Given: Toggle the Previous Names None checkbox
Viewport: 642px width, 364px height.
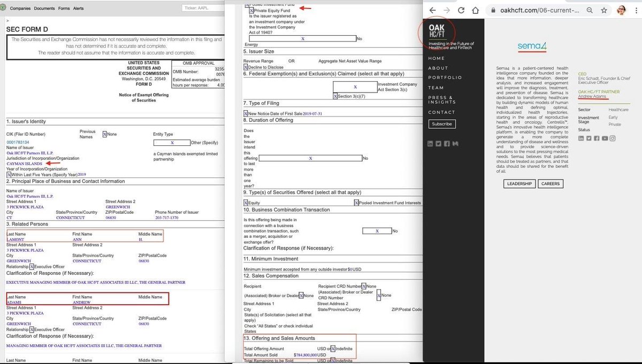Looking at the screenshot, I should 105,134.
